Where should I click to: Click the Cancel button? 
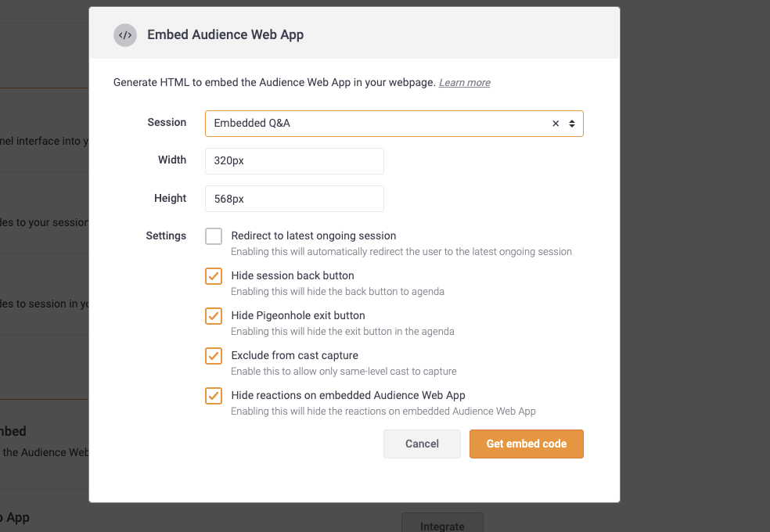[x=422, y=444]
